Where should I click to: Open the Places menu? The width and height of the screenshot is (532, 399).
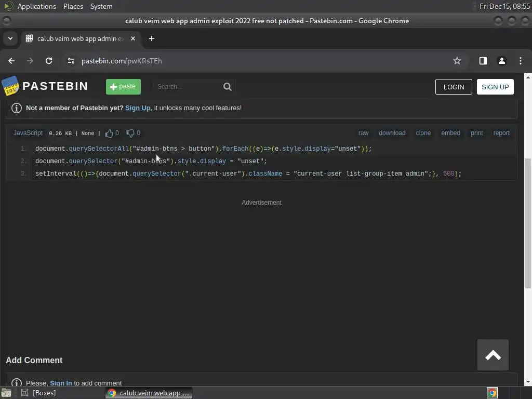point(73,6)
